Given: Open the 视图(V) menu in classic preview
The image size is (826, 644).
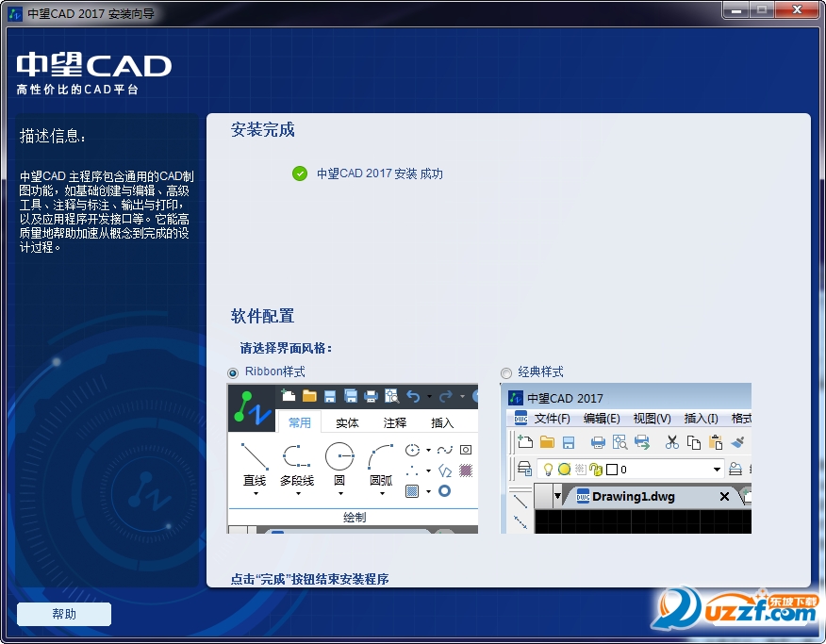Looking at the screenshot, I should click(x=653, y=419).
